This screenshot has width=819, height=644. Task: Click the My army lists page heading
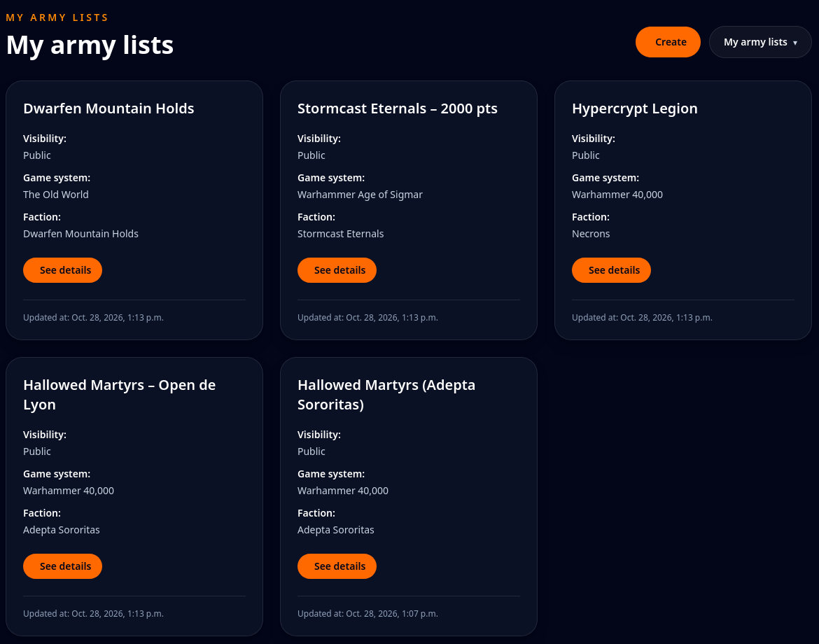(x=90, y=45)
